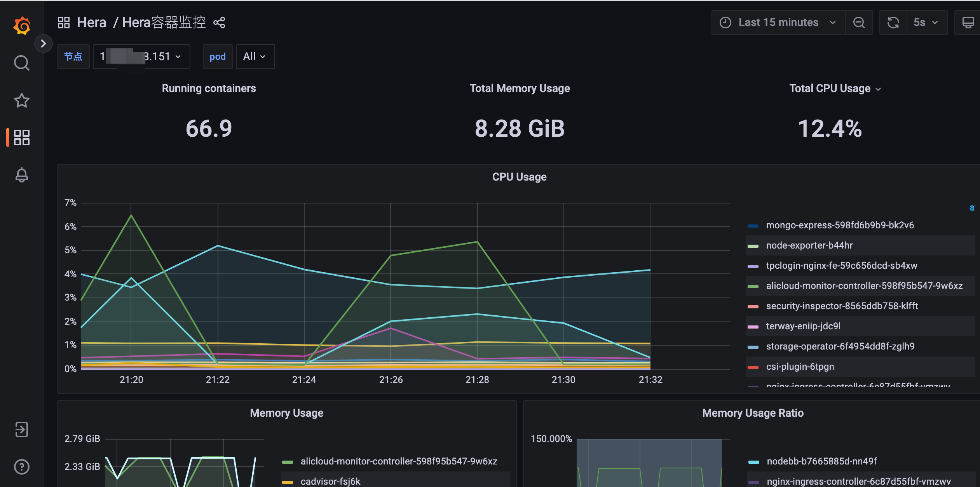Click the sign-in icon in sidebar
This screenshot has width=980, height=487.
pos(22,430)
